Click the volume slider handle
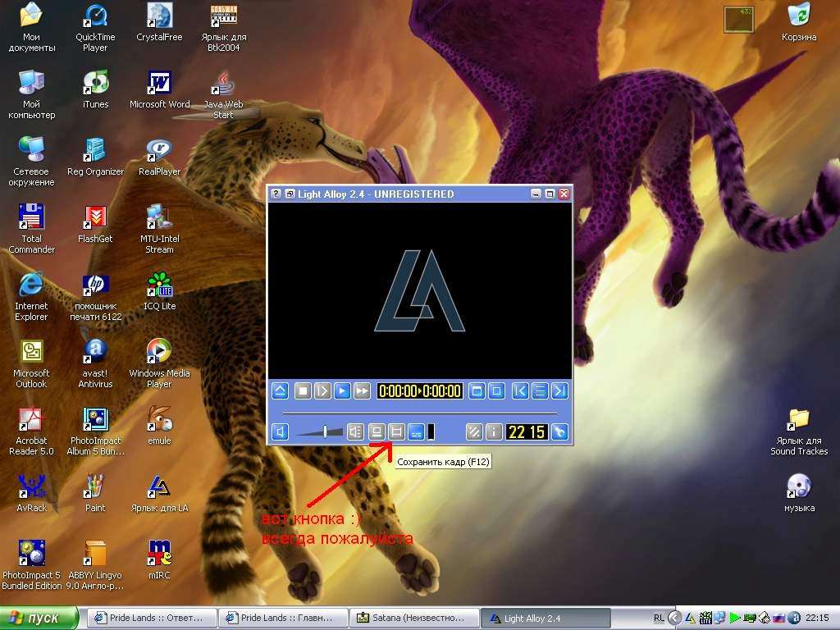 pos(326,431)
